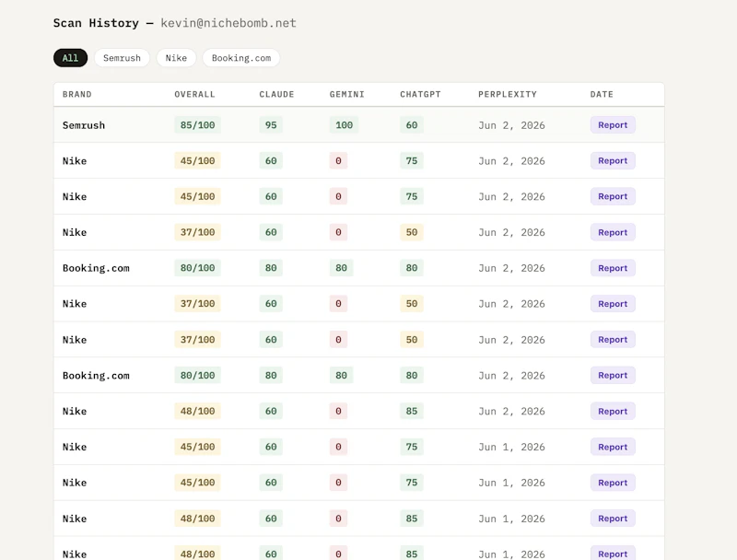
Task: Click the BRAND column header
Action: [x=77, y=94]
